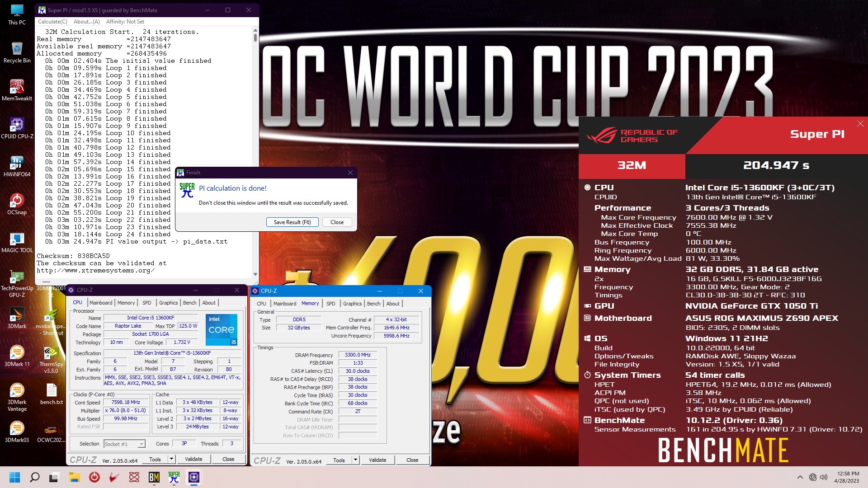This screenshot has width=868, height=488.
Task: Launch MAGIC TOOL from the desktop
Action: click(17, 242)
